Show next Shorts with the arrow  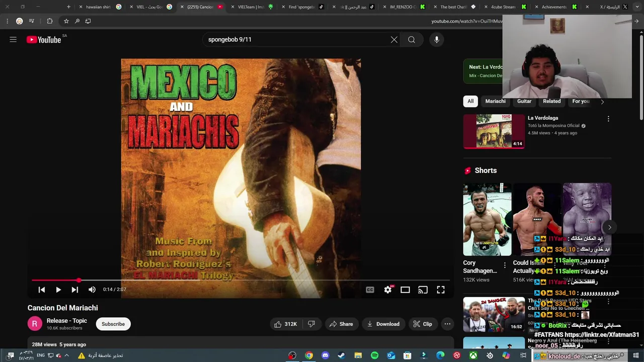[x=609, y=227]
